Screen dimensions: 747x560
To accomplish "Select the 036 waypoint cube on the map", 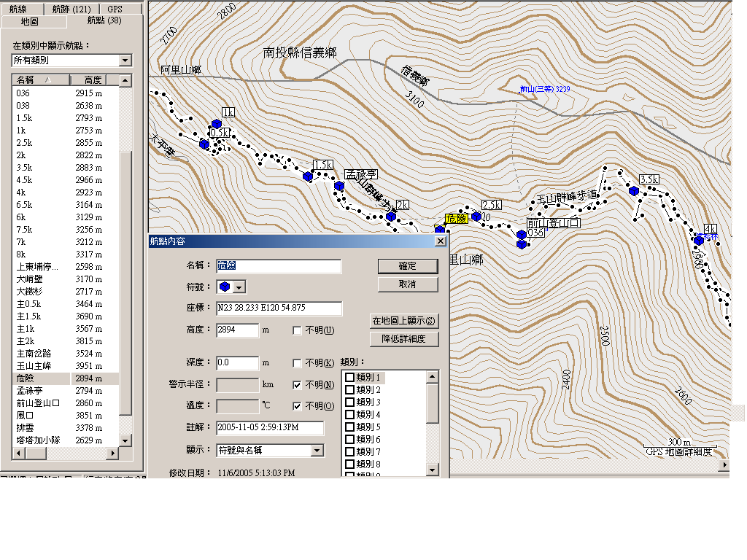I will 522,244.
